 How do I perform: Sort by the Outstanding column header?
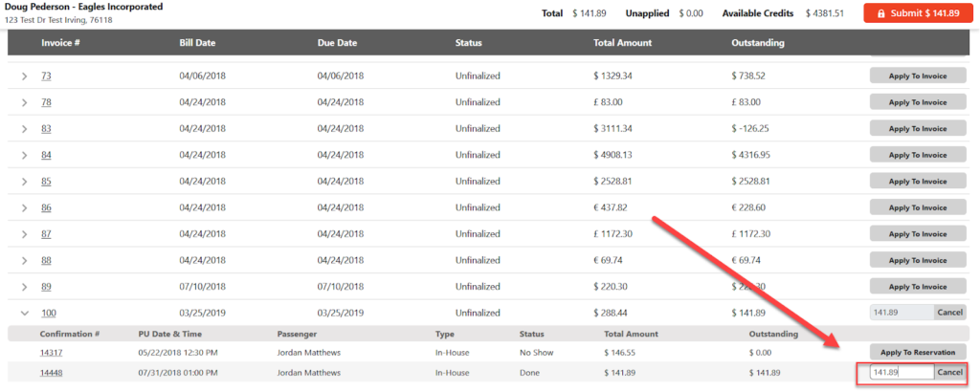pyautogui.click(x=758, y=43)
